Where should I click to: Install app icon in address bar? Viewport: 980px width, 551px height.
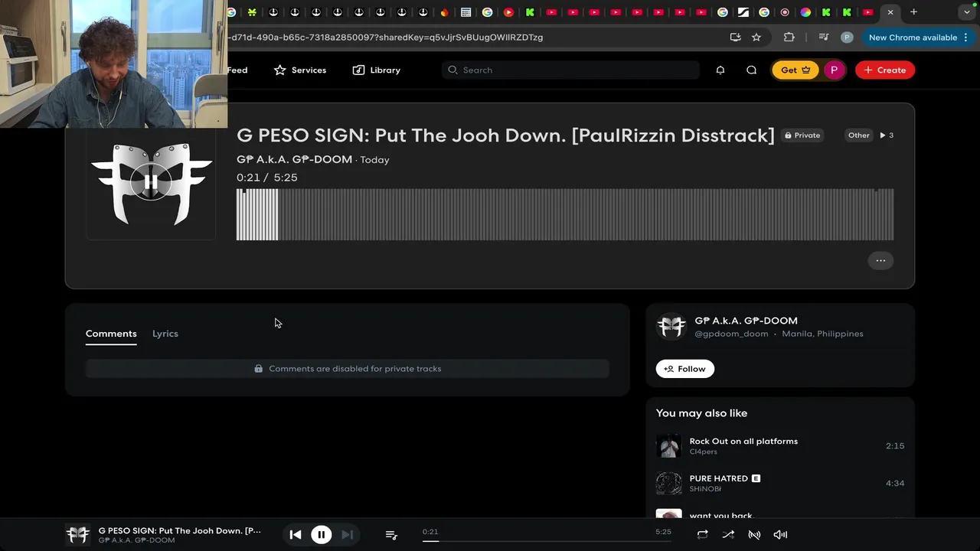click(x=735, y=37)
